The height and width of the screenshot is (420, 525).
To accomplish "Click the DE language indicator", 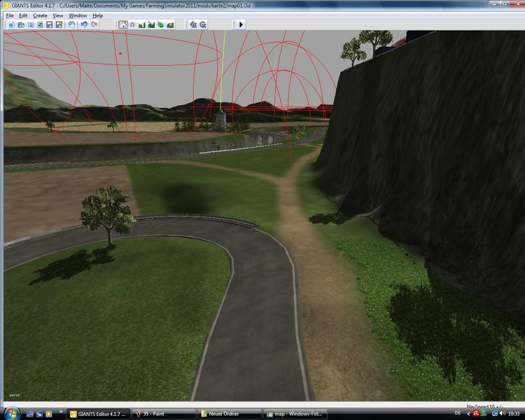I will point(458,413).
